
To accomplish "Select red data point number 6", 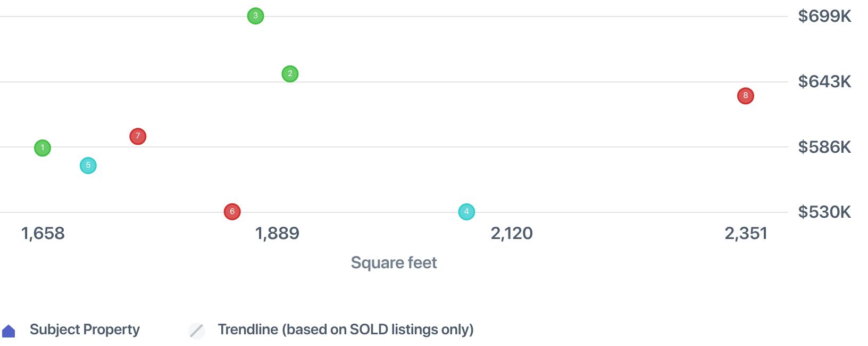I will 232,212.
